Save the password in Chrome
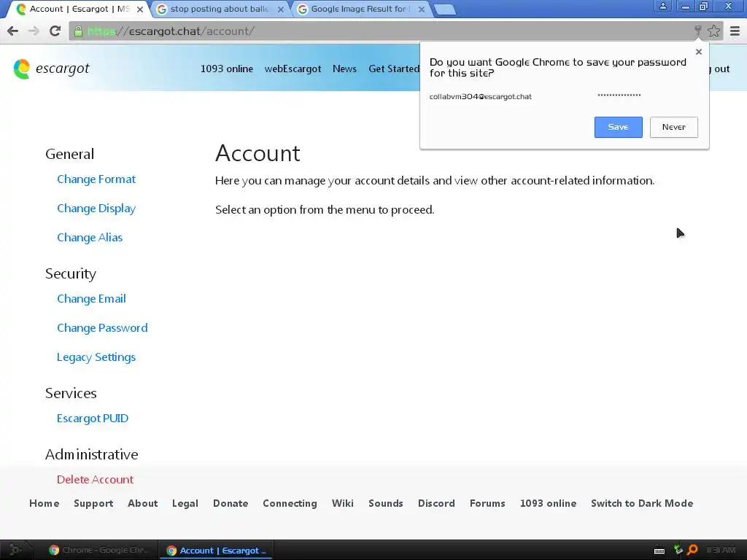This screenshot has height=560, width=747. coord(619,127)
